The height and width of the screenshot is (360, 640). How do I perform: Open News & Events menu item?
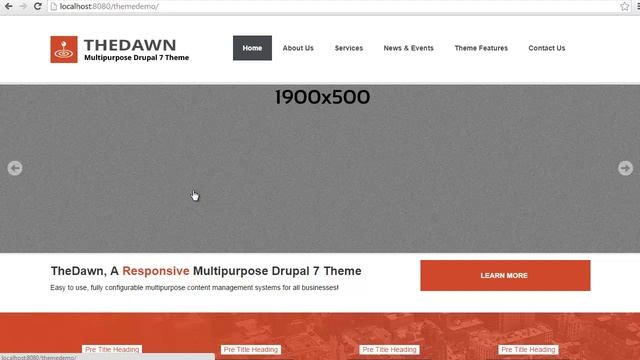click(x=409, y=48)
